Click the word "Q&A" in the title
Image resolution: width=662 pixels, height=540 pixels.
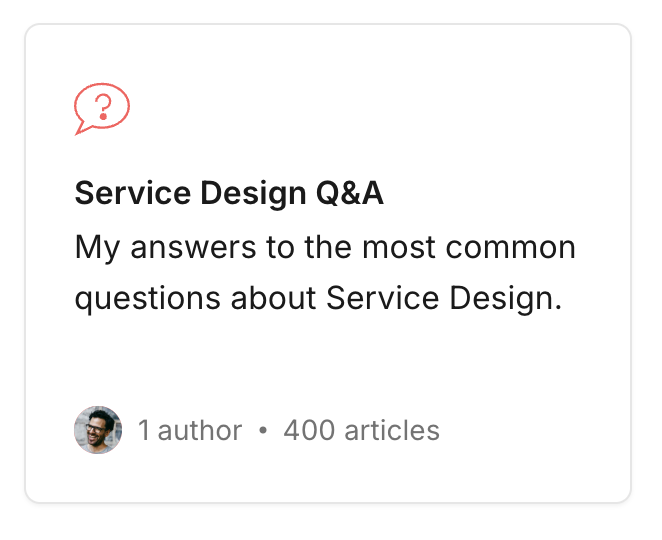349,193
